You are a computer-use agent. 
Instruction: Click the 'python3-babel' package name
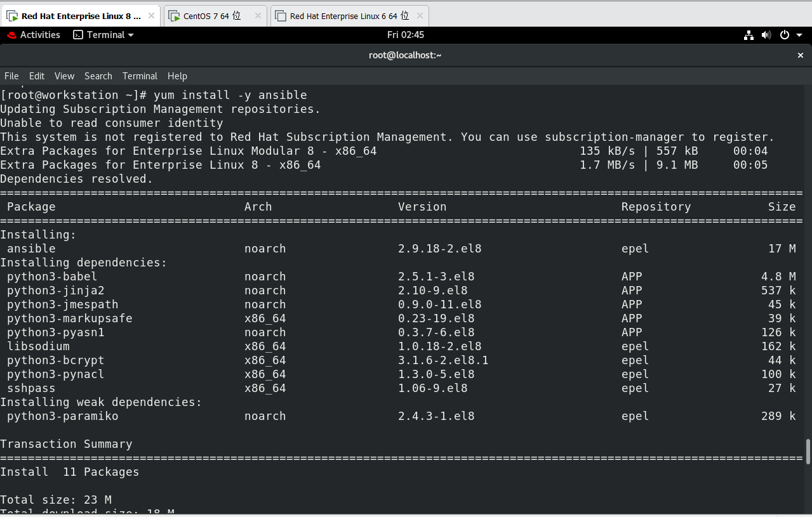(52, 277)
